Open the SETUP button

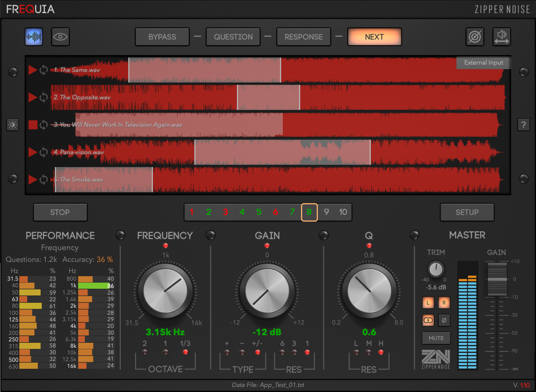(x=467, y=212)
